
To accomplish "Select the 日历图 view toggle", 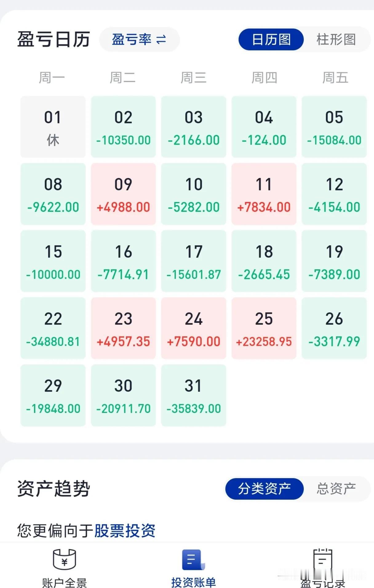I will point(271,39).
